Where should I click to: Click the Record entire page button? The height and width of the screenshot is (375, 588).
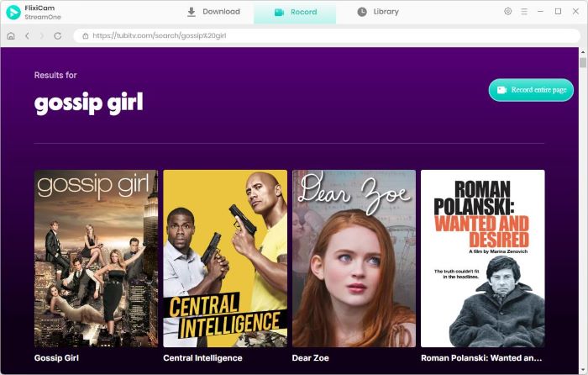pos(531,90)
